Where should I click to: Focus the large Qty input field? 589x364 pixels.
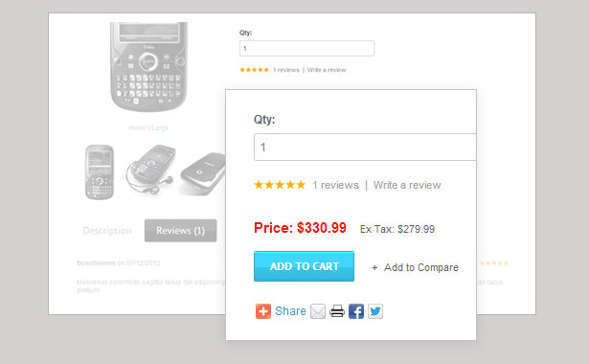coord(365,147)
